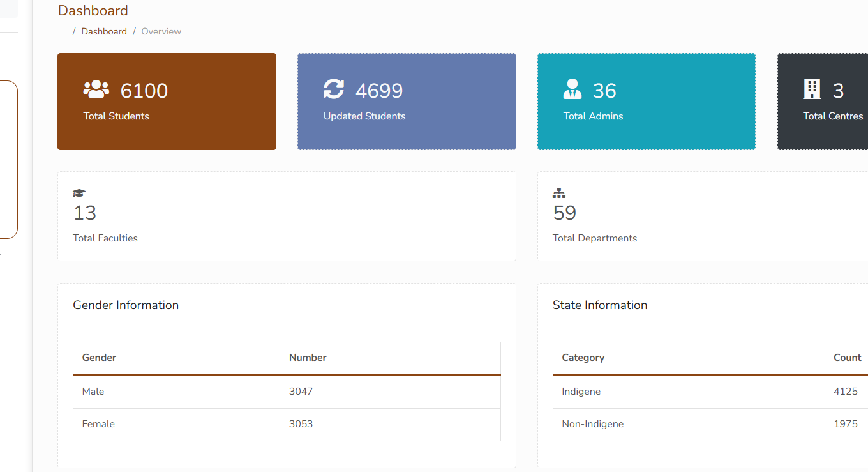868x472 pixels.
Task: Click the Overview breadcrumb item
Action: tap(161, 31)
